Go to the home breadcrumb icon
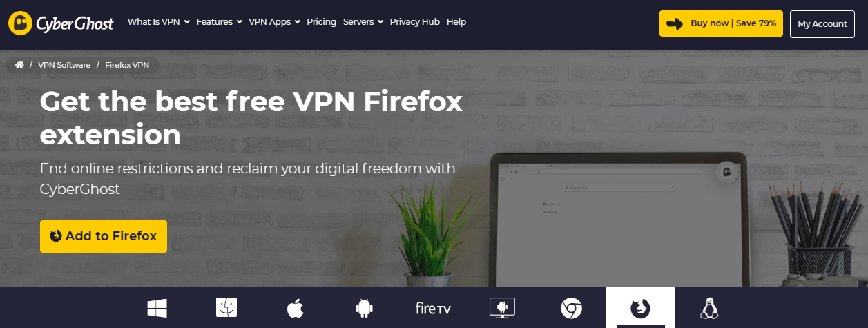Image resolution: width=868 pixels, height=328 pixels. 19,65
